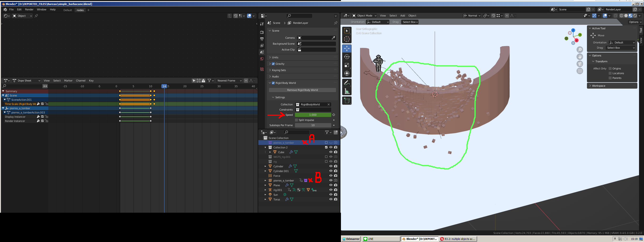The height and width of the screenshot is (242, 644).
Task: Click the camera eyedropper icon
Action: click(x=333, y=38)
